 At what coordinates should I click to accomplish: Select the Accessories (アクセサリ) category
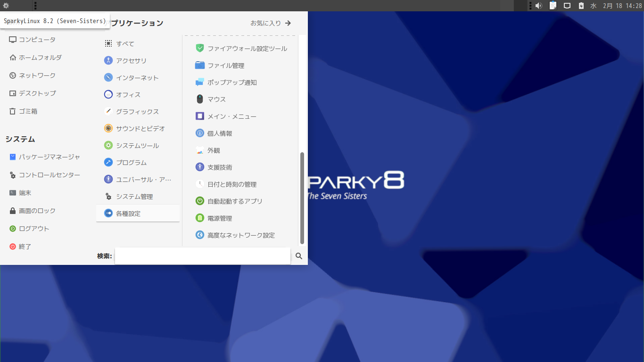pyautogui.click(x=138, y=61)
